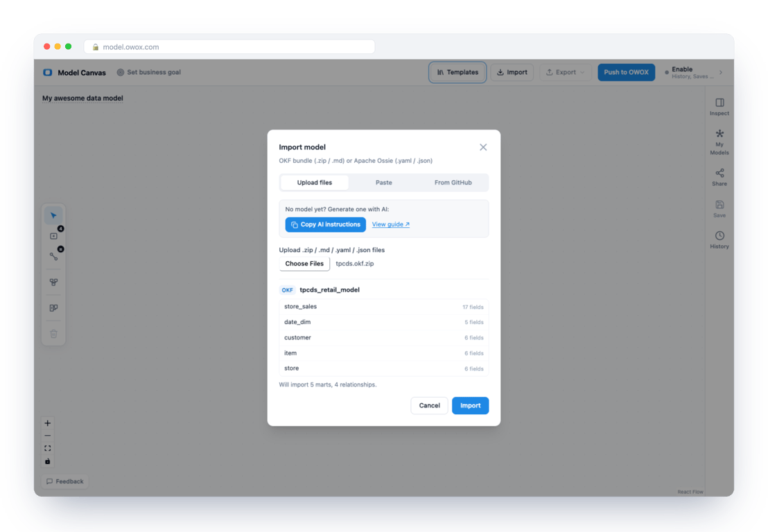Select the store row
This screenshot has height=532, width=768.
(383, 369)
